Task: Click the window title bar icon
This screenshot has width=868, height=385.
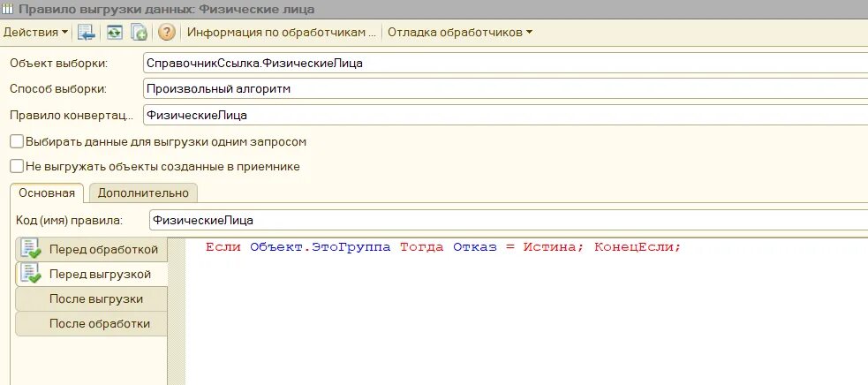Action: [x=8, y=10]
